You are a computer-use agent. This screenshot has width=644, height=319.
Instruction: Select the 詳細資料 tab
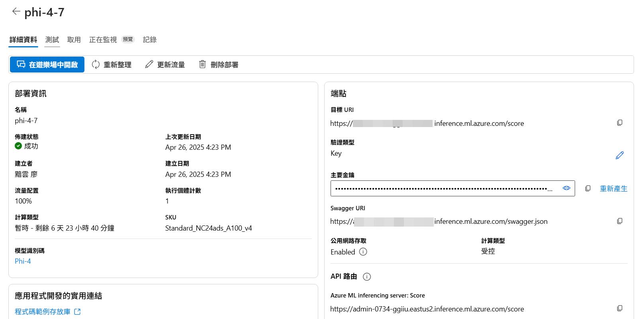click(23, 40)
